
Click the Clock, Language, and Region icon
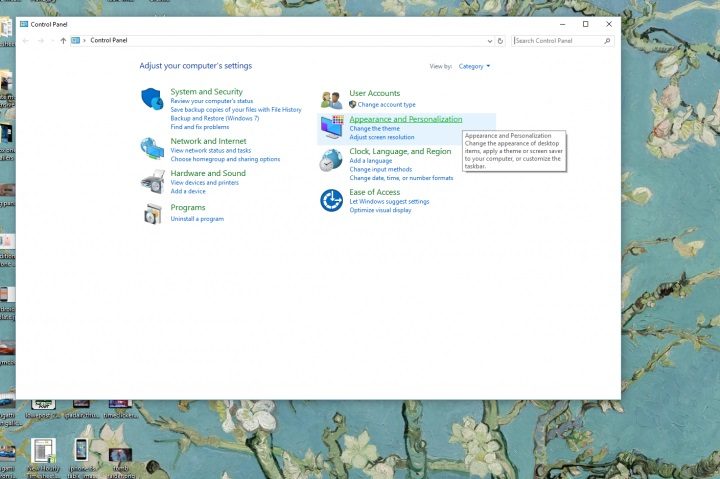pos(331,160)
